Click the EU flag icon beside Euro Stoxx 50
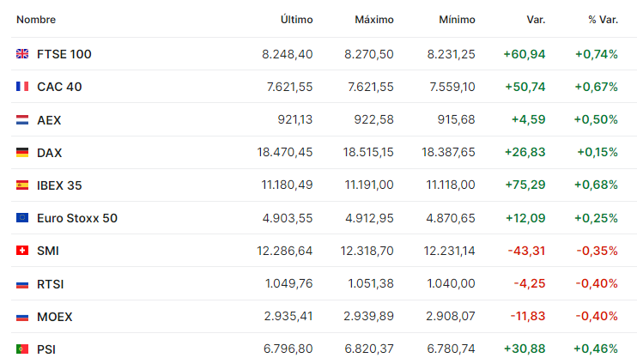The height and width of the screenshot is (364, 637). click(22, 218)
